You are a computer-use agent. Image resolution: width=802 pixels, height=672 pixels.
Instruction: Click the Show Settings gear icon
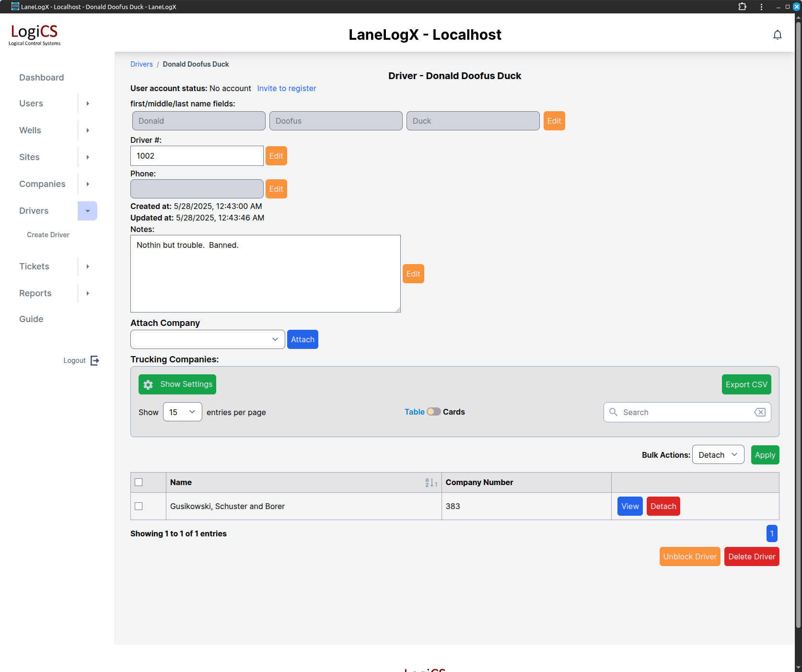click(149, 384)
